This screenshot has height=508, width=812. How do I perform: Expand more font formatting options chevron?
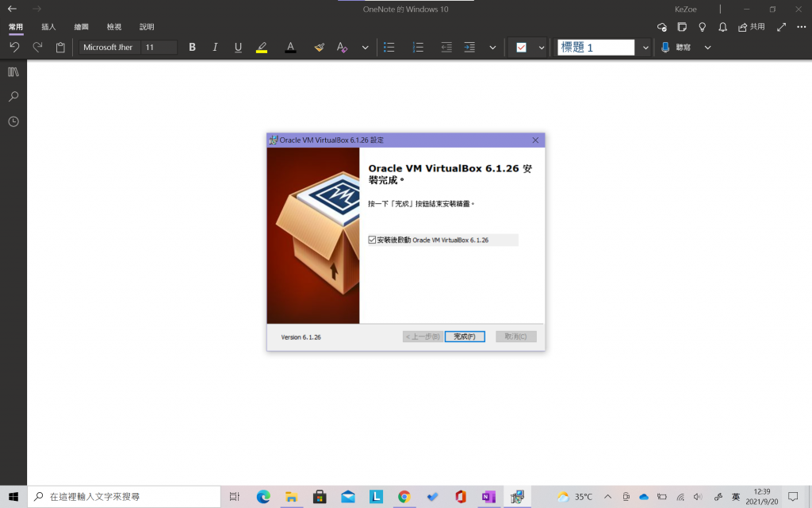point(365,47)
